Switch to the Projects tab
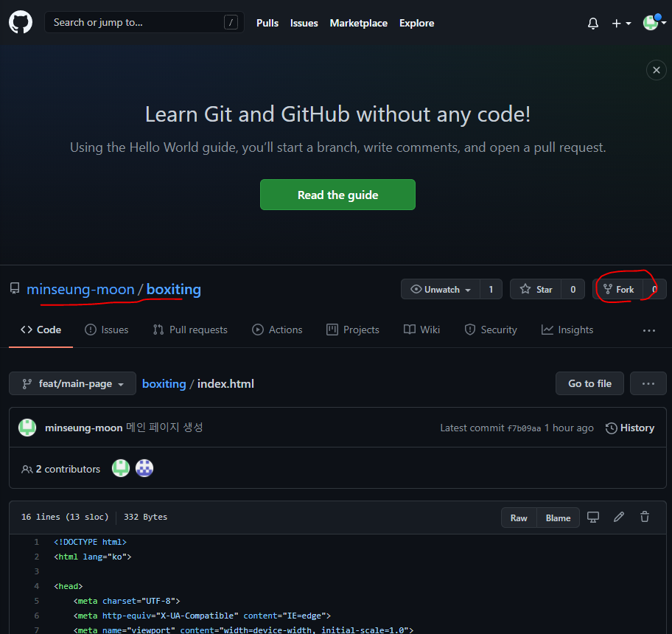 [x=353, y=330]
